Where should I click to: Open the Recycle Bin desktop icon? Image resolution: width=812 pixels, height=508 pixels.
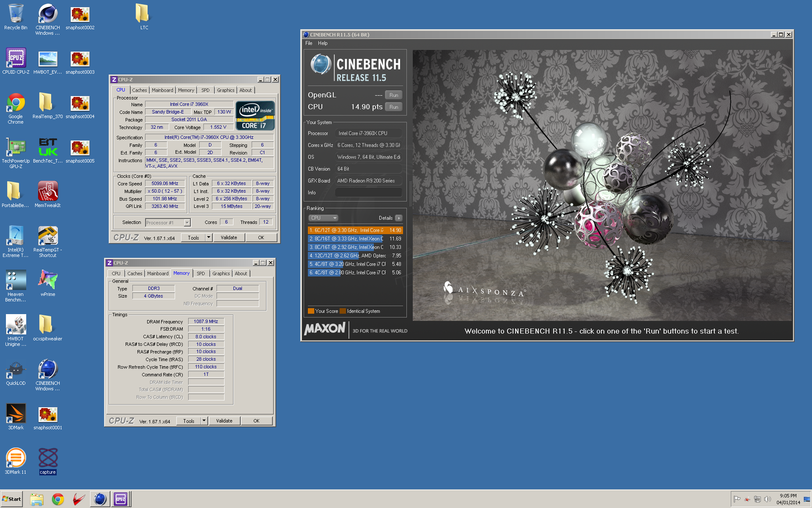[x=16, y=17]
